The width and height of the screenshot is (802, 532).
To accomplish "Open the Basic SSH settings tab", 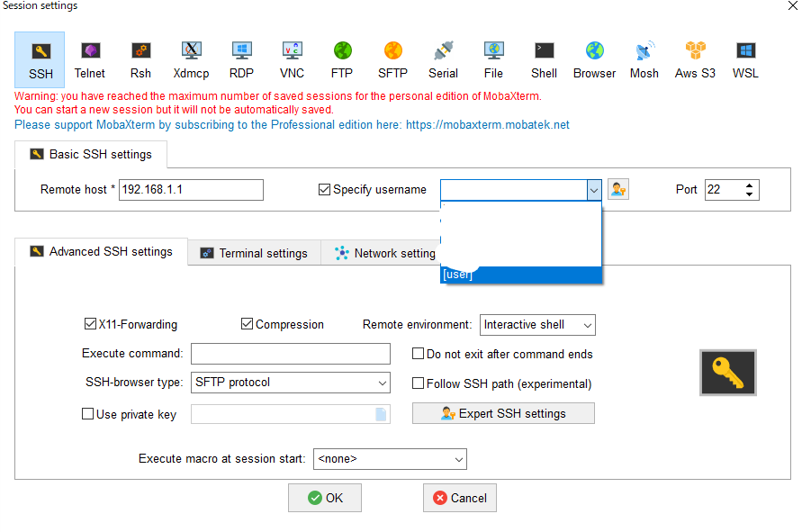I will pos(91,155).
